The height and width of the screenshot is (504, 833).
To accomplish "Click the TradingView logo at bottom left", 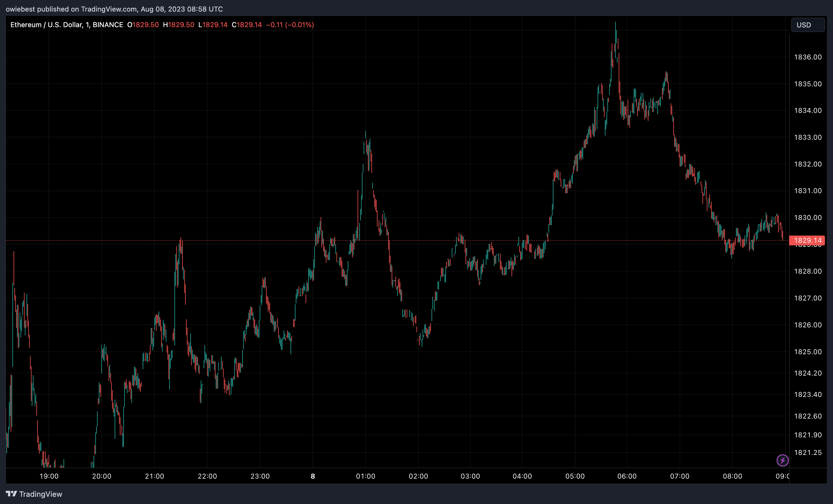I will pos(34,494).
